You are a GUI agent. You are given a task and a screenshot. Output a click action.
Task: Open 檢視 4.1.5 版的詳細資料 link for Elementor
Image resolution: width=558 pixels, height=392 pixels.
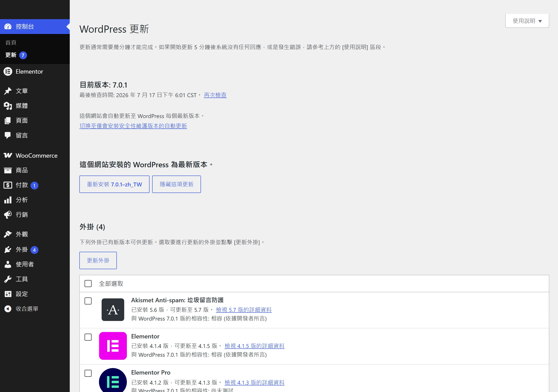[254, 346]
